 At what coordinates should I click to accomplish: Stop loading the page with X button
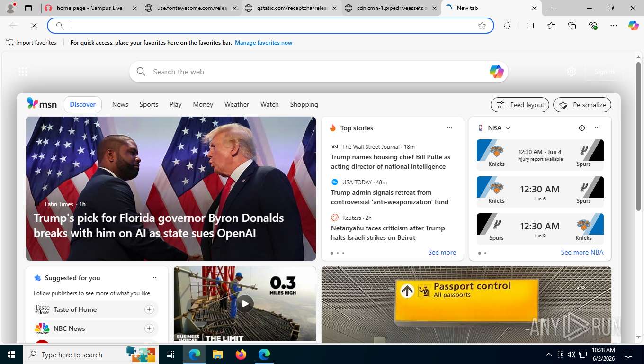(34, 26)
